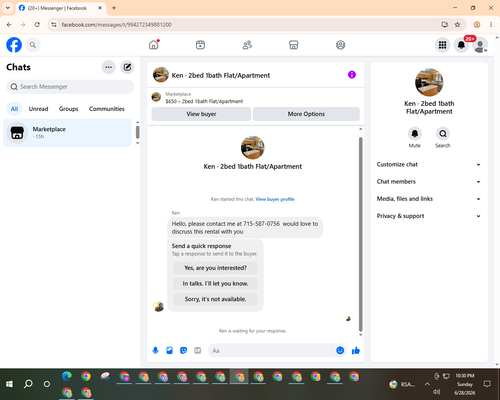500x400 pixels.
Task: Open the Marketplace chat row
Action: 67,133
